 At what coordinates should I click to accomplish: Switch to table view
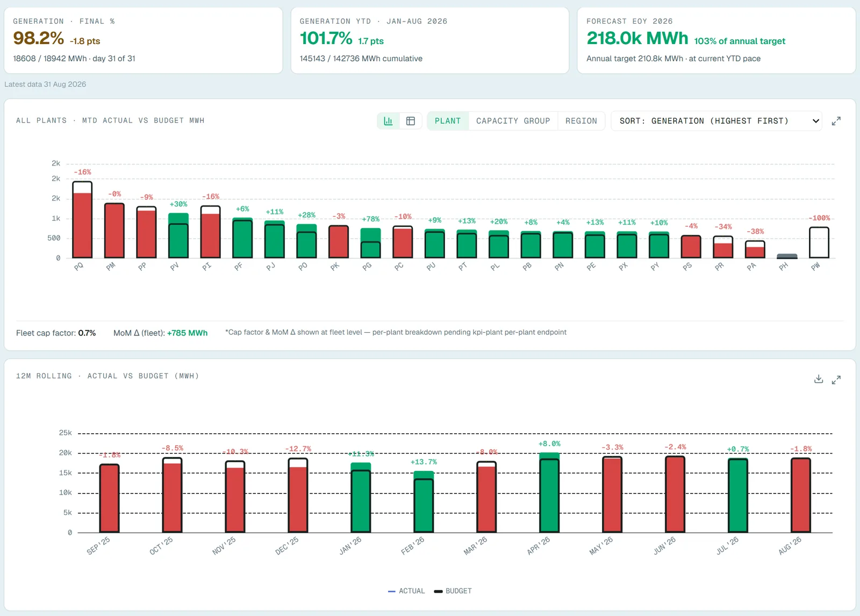411,121
